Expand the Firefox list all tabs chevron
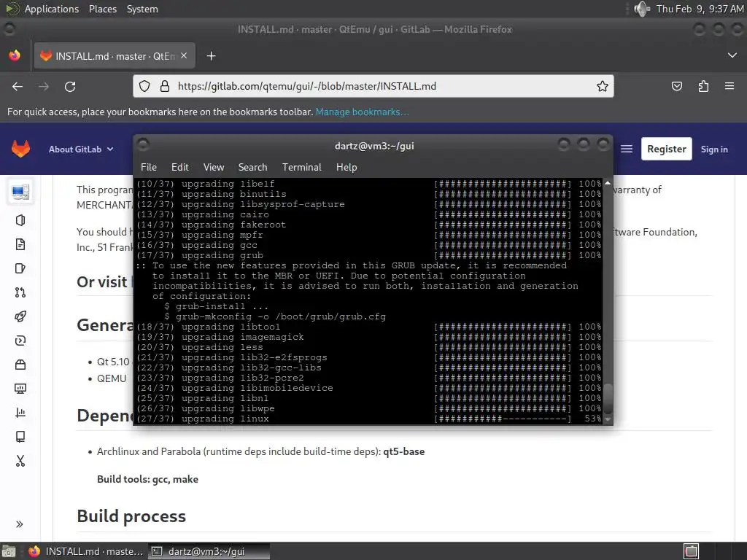 (732, 55)
